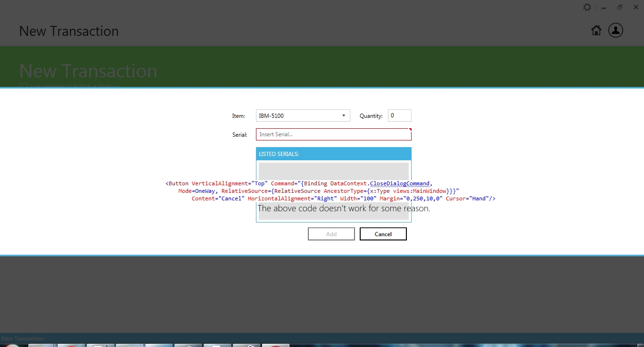
Task: Select the empty serials list area
Action: (x=333, y=171)
